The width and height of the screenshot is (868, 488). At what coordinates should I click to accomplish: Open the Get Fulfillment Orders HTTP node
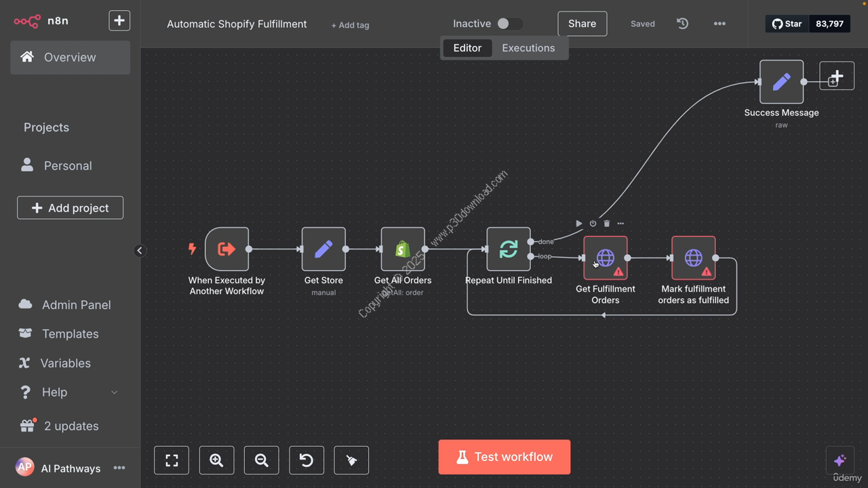click(606, 258)
